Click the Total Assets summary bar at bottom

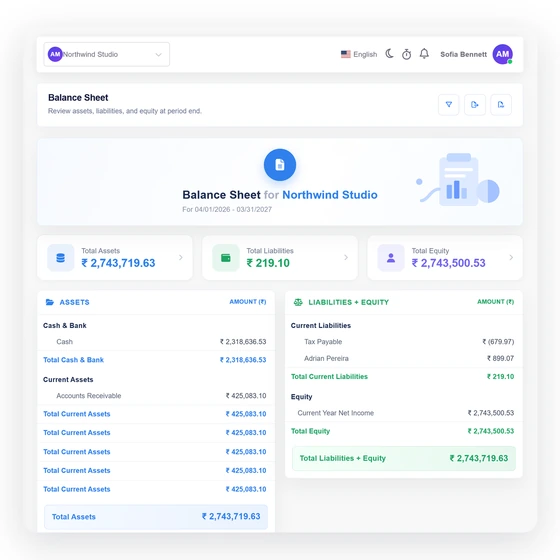coord(156,516)
